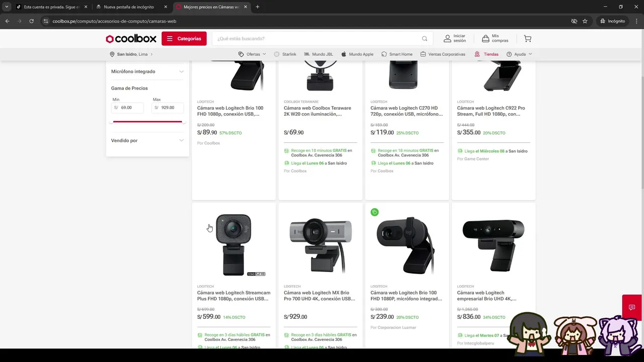Open Cámara web Logitech Streamcam Plus title

tap(233, 296)
